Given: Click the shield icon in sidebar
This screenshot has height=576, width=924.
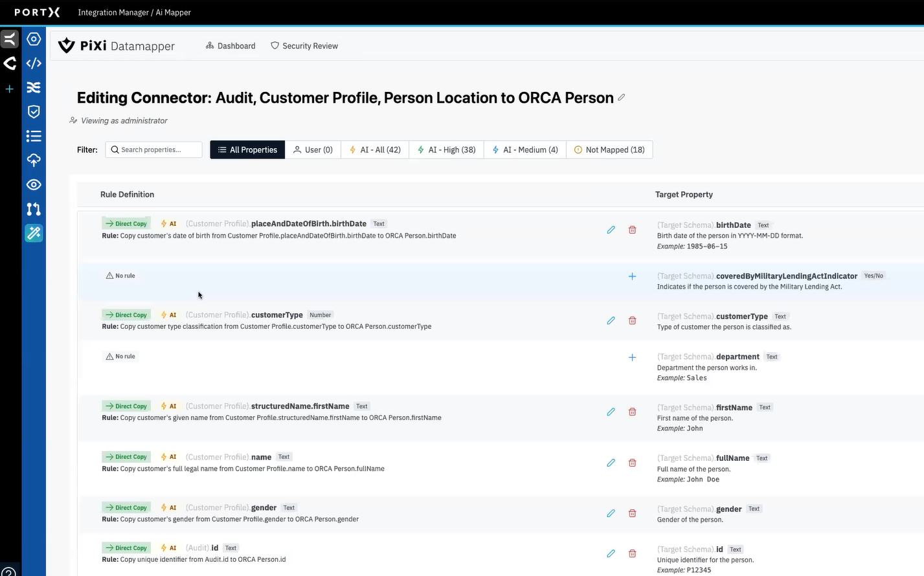Looking at the screenshot, I should [34, 112].
